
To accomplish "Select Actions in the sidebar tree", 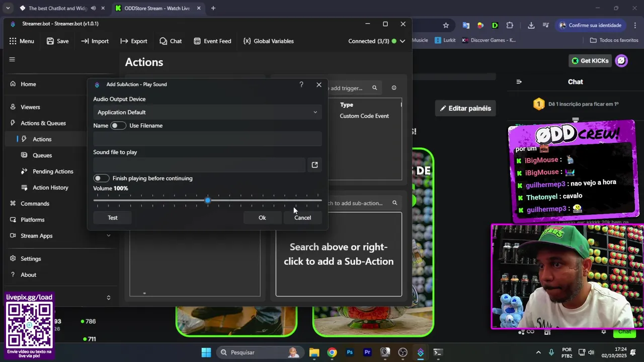I will [42, 139].
